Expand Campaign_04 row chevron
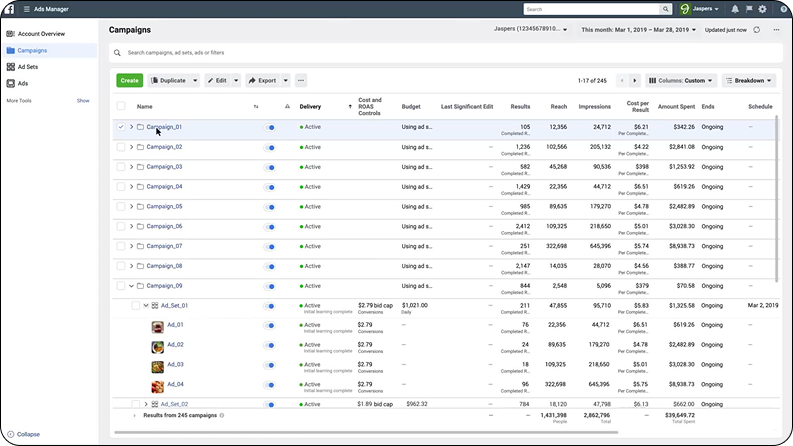The image size is (793, 446). click(x=131, y=187)
